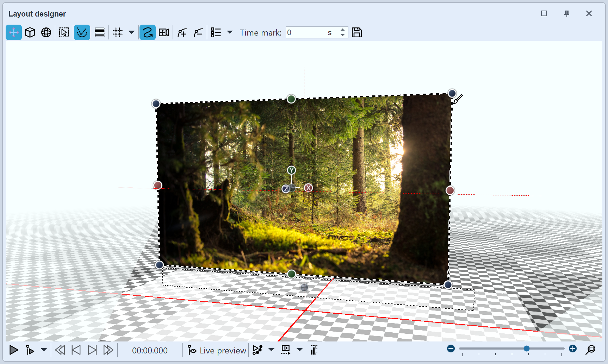Click the statistics icon in the bottom bar
The height and width of the screenshot is (364, 608).
[313, 350]
